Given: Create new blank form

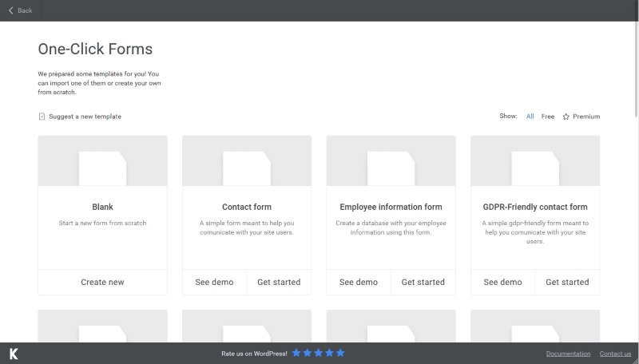Looking at the screenshot, I should coord(102,282).
